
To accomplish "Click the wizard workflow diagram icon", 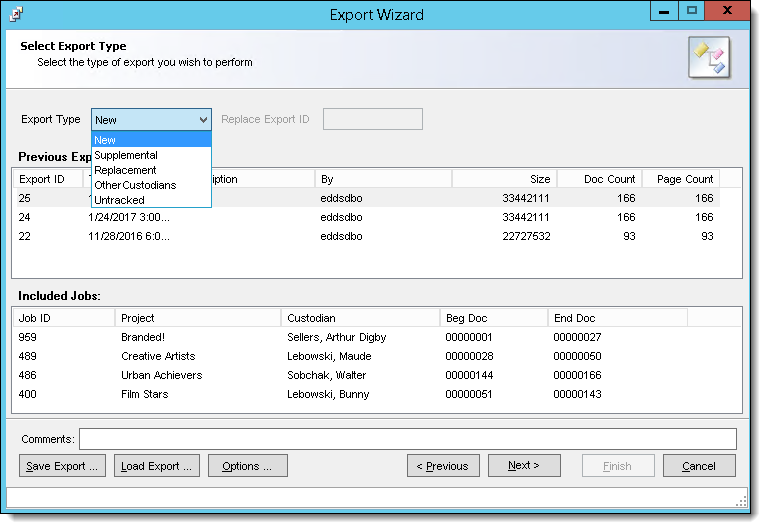I will [709, 58].
